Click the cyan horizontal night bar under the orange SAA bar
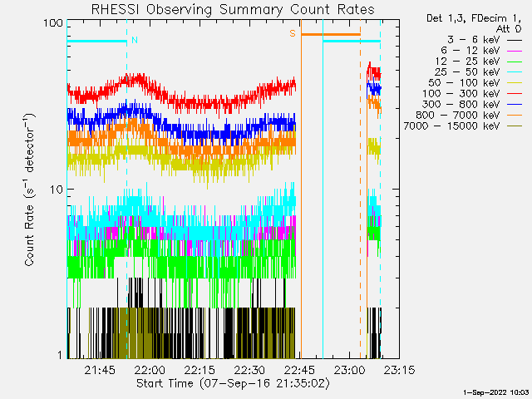This screenshot has width=532, height=399. 352,42
